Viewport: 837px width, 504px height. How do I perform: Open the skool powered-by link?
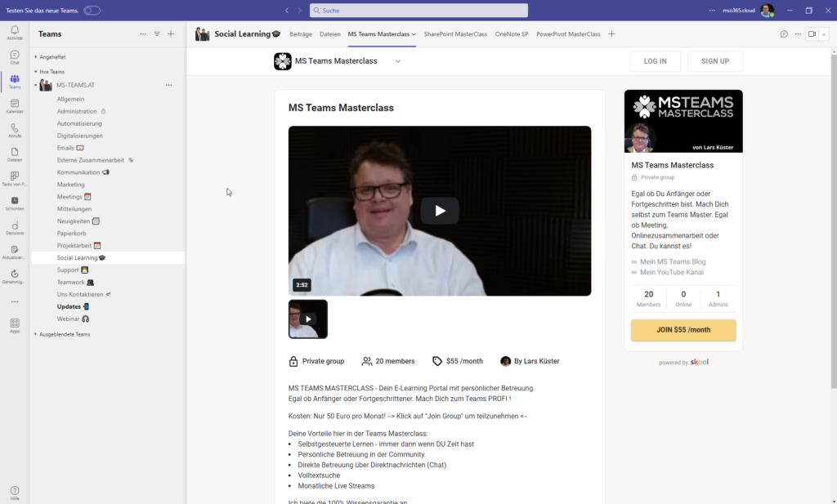700,362
